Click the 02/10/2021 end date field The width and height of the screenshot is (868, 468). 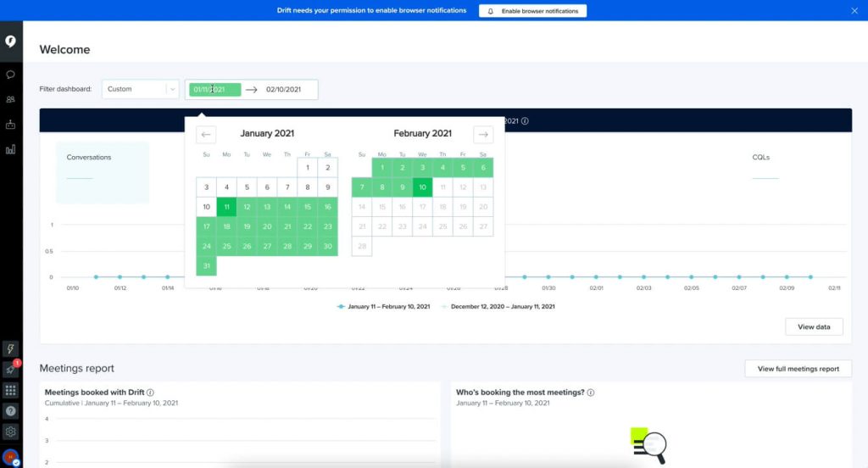pyautogui.click(x=284, y=89)
